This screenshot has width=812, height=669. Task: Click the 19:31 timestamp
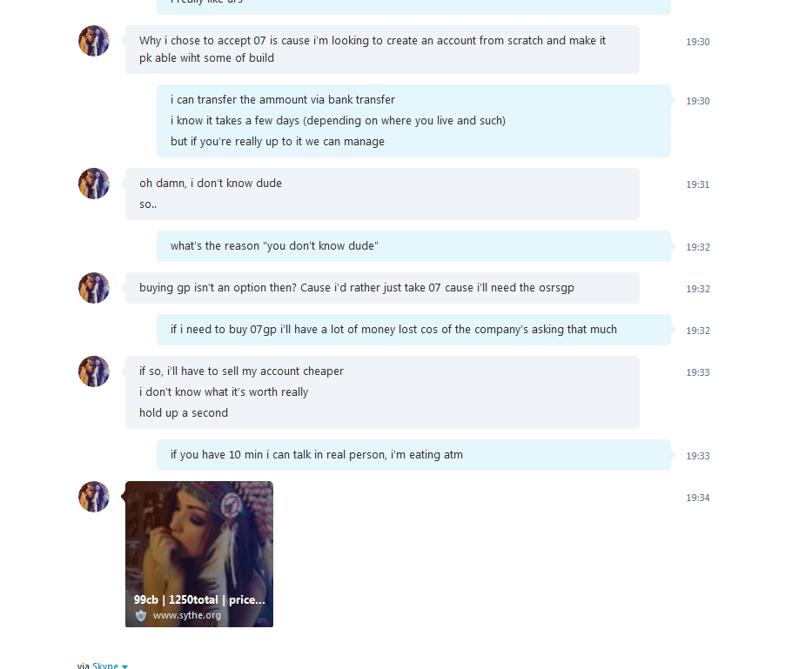697,184
